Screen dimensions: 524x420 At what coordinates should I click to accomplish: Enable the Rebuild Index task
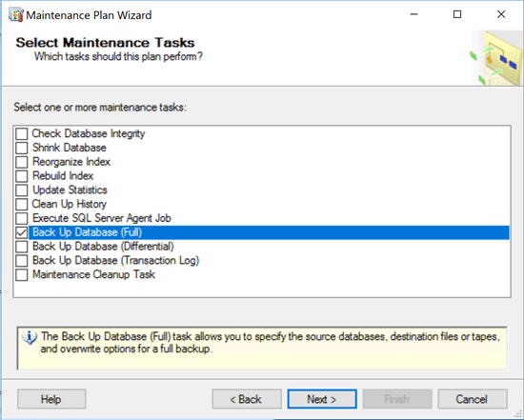(x=22, y=176)
